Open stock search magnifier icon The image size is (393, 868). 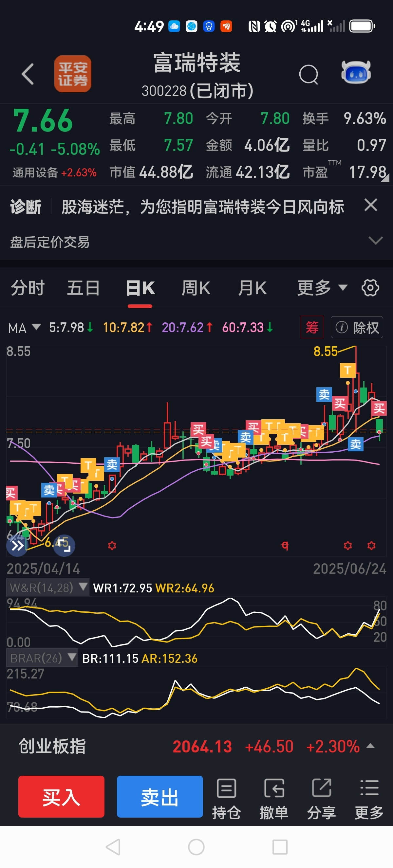(x=309, y=74)
